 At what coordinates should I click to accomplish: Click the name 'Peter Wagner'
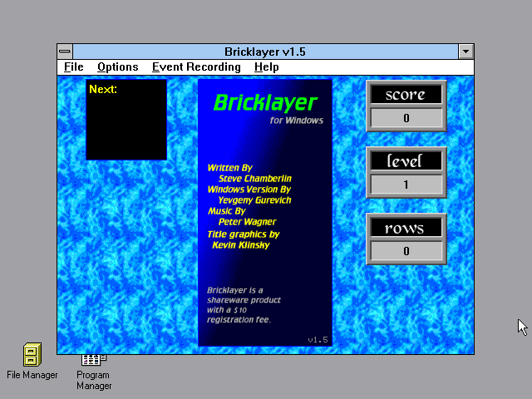pos(247,222)
